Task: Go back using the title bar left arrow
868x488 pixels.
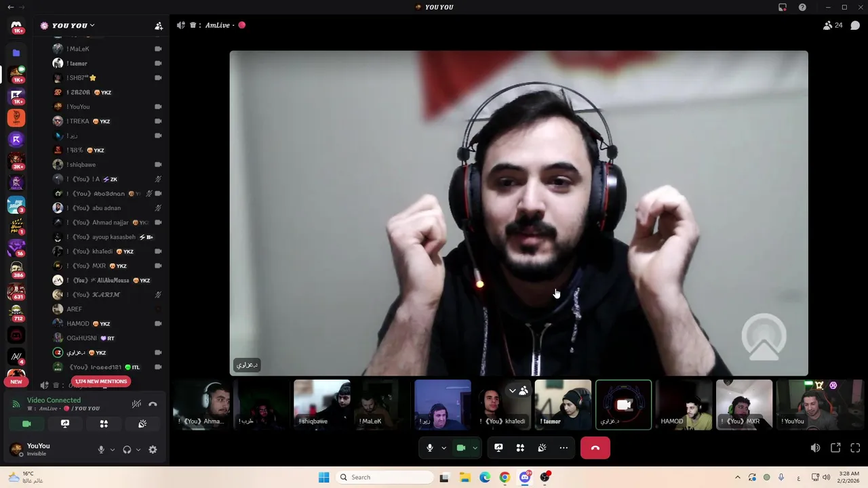Action: [10, 7]
